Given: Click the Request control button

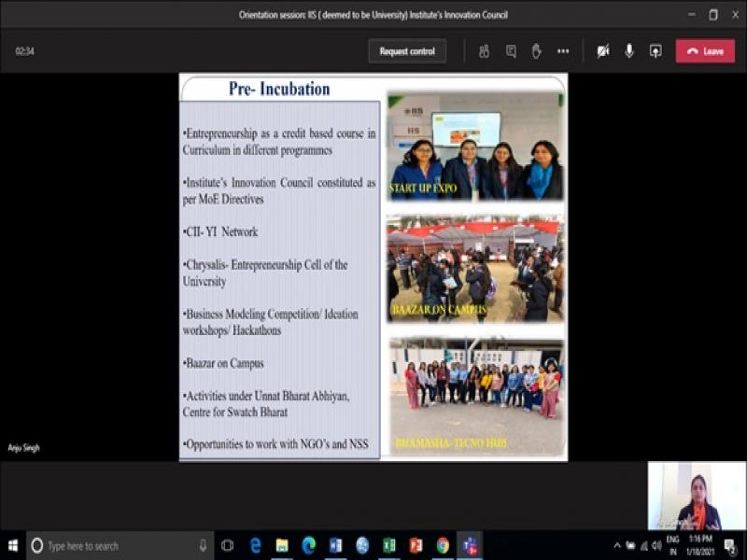Looking at the screenshot, I should pos(407,51).
